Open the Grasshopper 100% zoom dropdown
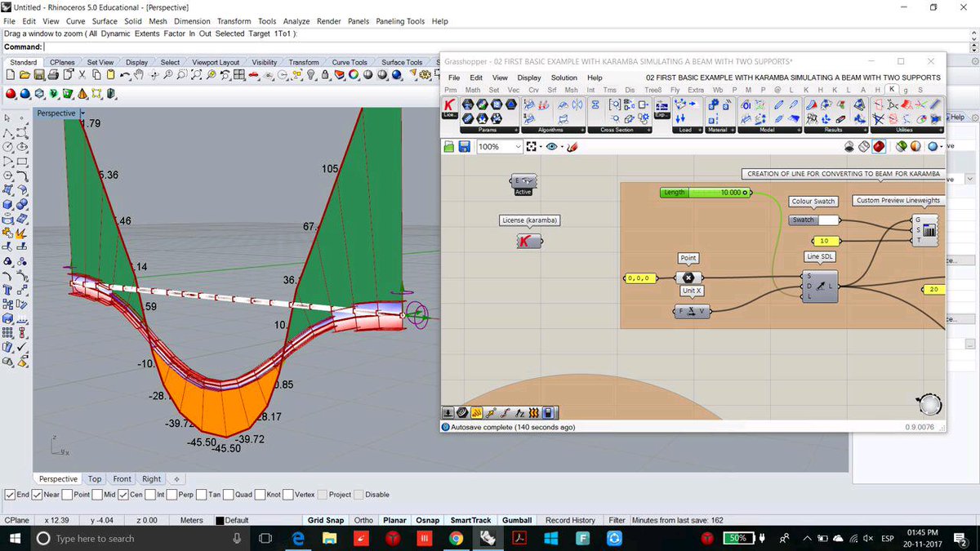Viewport: 980px width, 551px height. pos(518,147)
